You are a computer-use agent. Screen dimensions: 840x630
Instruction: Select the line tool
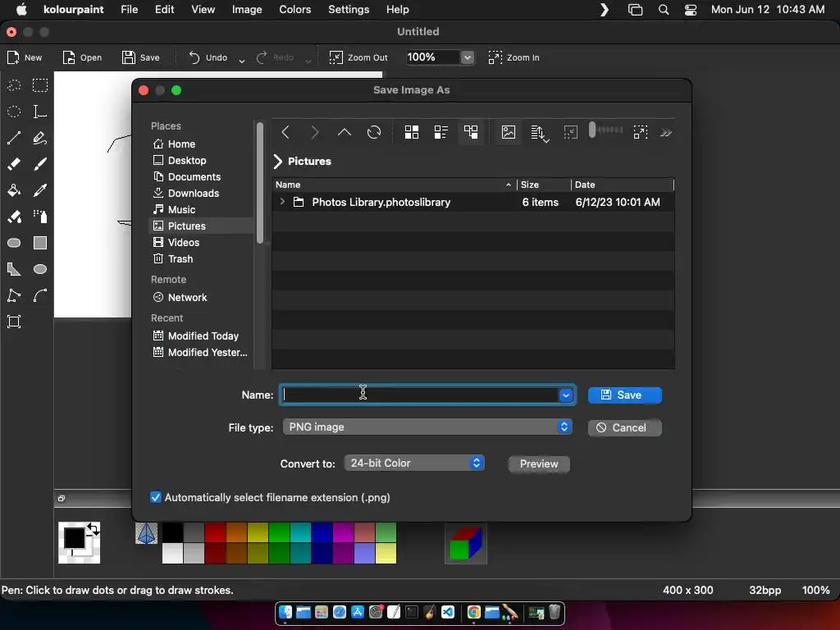[x=14, y=138]
